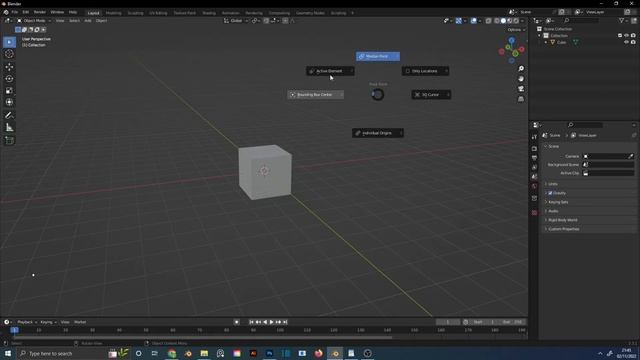Toggle Collection exclude checkbox
Viewport: 640px width, 360px height.
pyautogui.click(x=620, y=36)
